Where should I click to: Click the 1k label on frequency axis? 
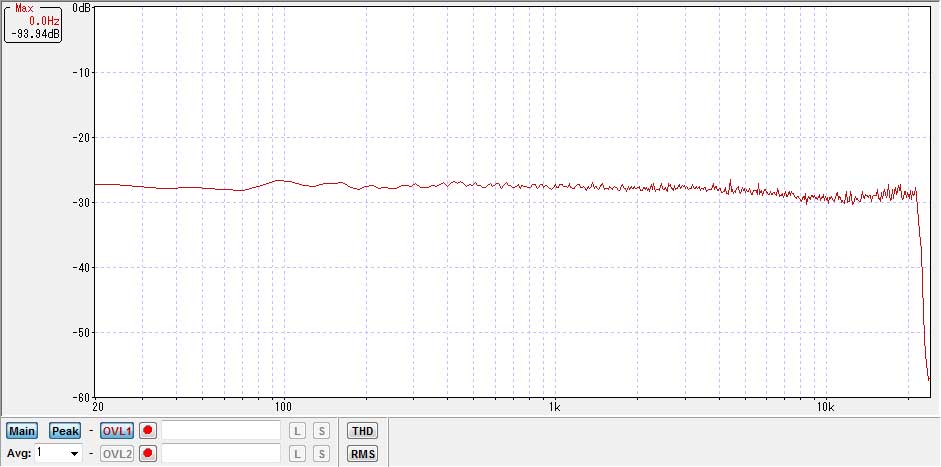[x=554, y=407]
